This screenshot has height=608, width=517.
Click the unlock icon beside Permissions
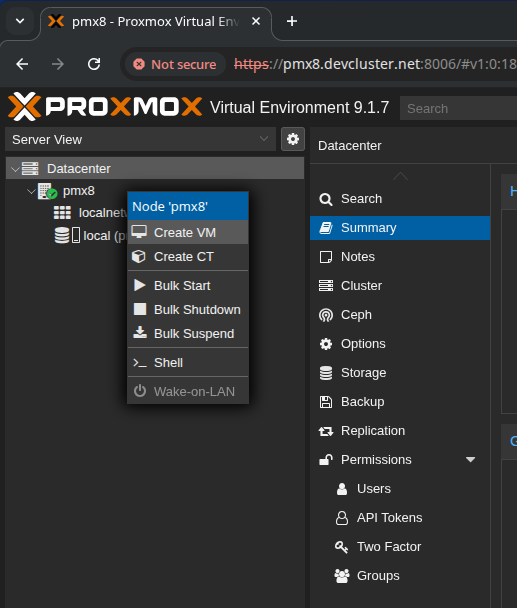click(x=326, y=459)
